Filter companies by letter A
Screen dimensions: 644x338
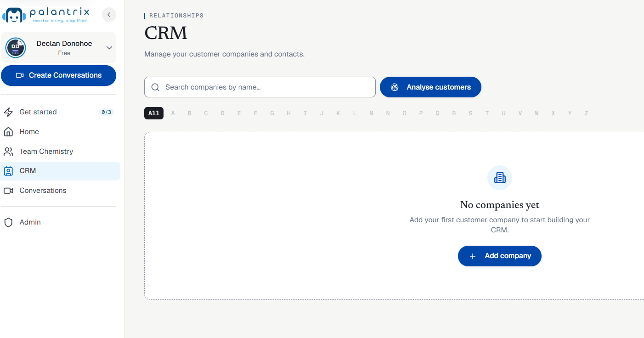coord(173,113)
